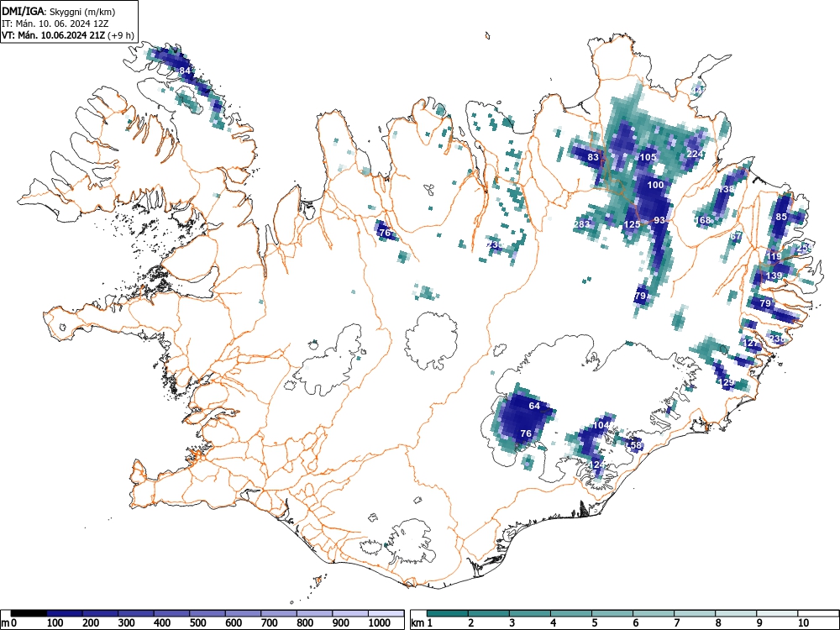Image resolution: width=840 pixels, height=630 pixels.
Task: Select the valid time line 'VT: Mán. 10.06.2024 21Z (+9 h)'
Action: tap(67, 35)
